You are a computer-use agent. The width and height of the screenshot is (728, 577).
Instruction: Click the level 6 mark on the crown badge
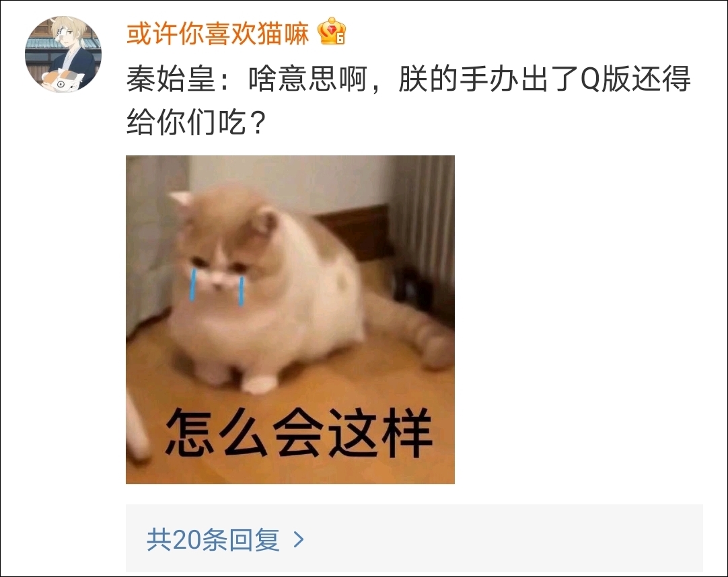click(340, 39)
